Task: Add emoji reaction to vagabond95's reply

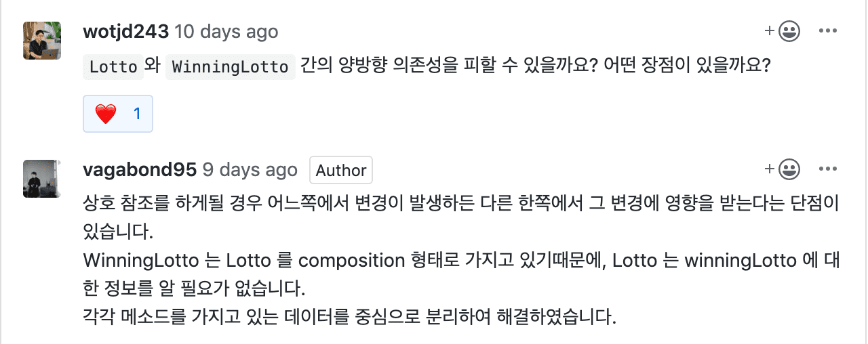Action: (782, 169)
